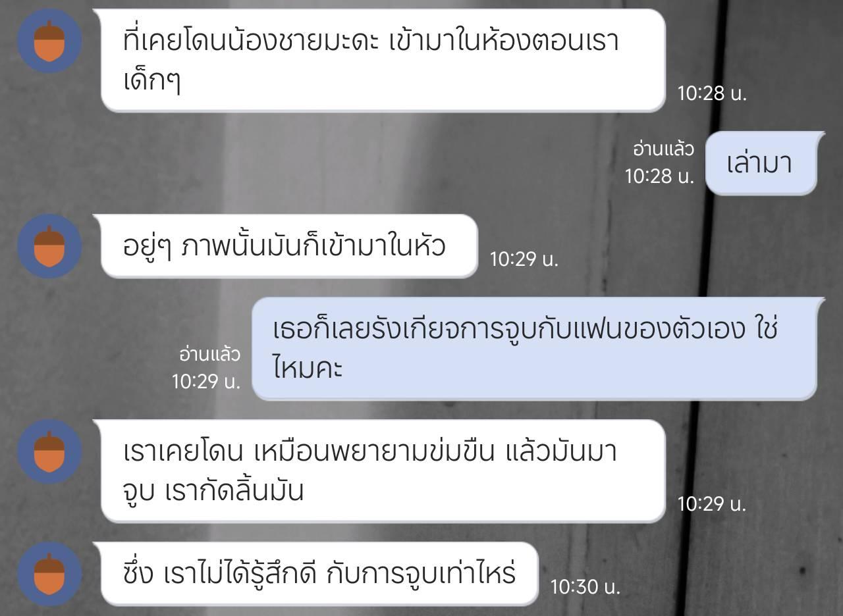Click 10:29 น. timestamp right of 'เราเคยโดน' bubble
Viewport: 843px width, 616px height.
(x=712, y=504)
